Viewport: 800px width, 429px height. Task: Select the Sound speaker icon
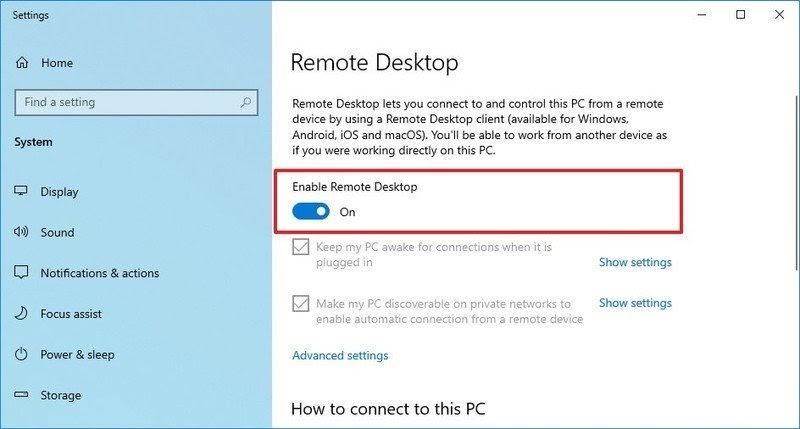click(21, 232)
